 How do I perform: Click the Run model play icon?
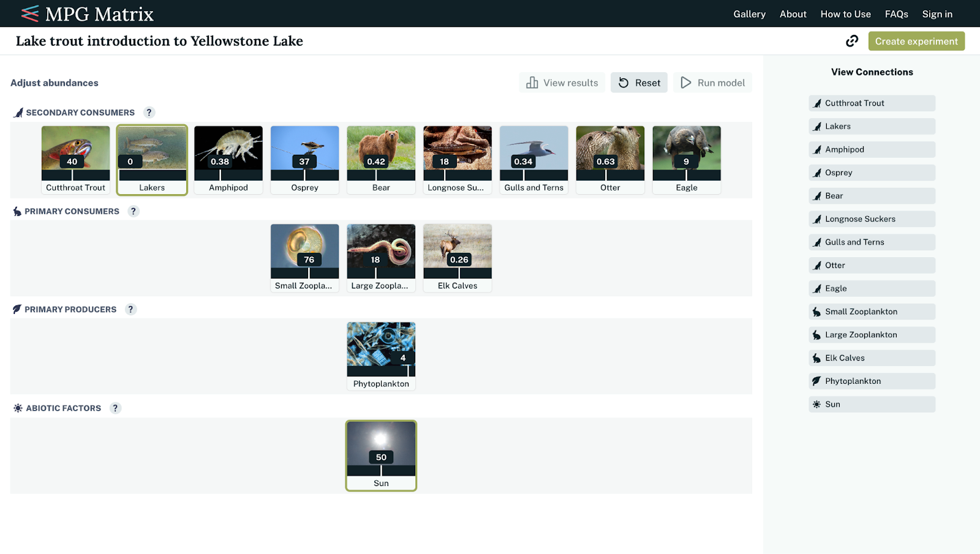pyautogui.click(x=686, y=83)
